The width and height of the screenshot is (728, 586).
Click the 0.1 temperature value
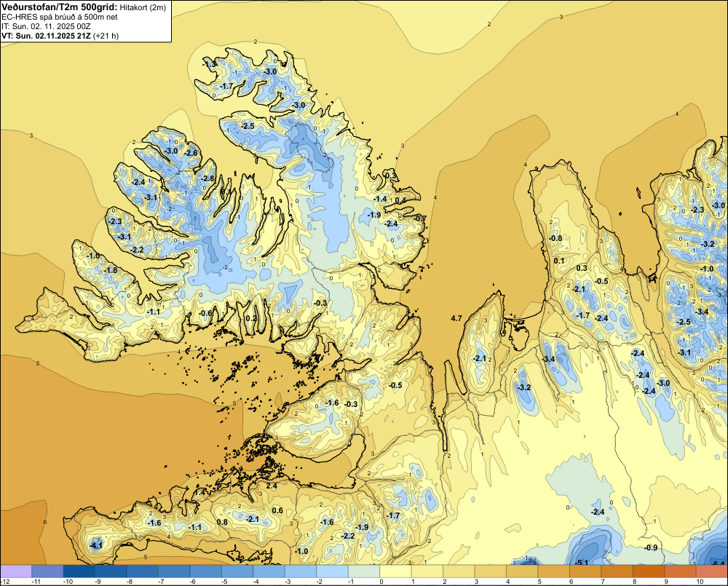coord(559,261)
